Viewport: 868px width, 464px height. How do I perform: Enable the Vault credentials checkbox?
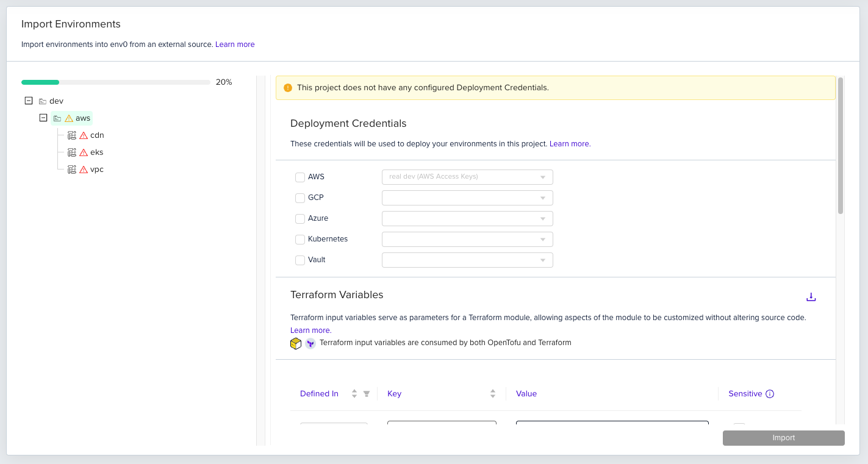(300, 260)
